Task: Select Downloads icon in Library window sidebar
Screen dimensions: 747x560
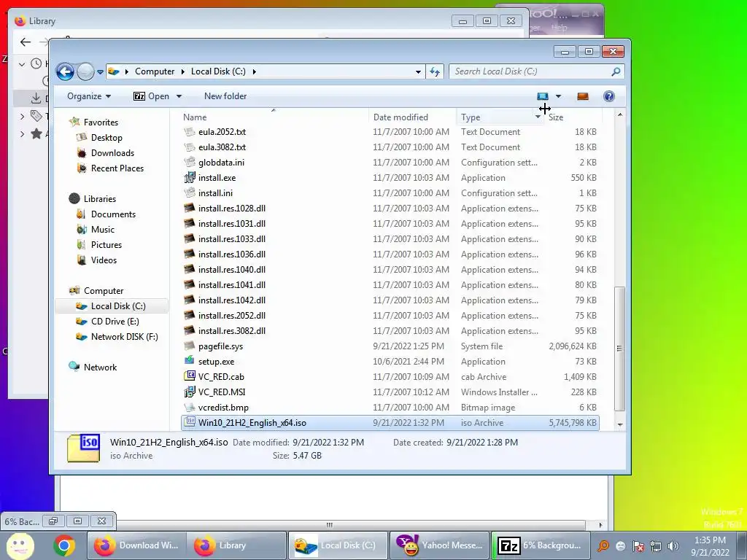Action: tap(36, 98)
